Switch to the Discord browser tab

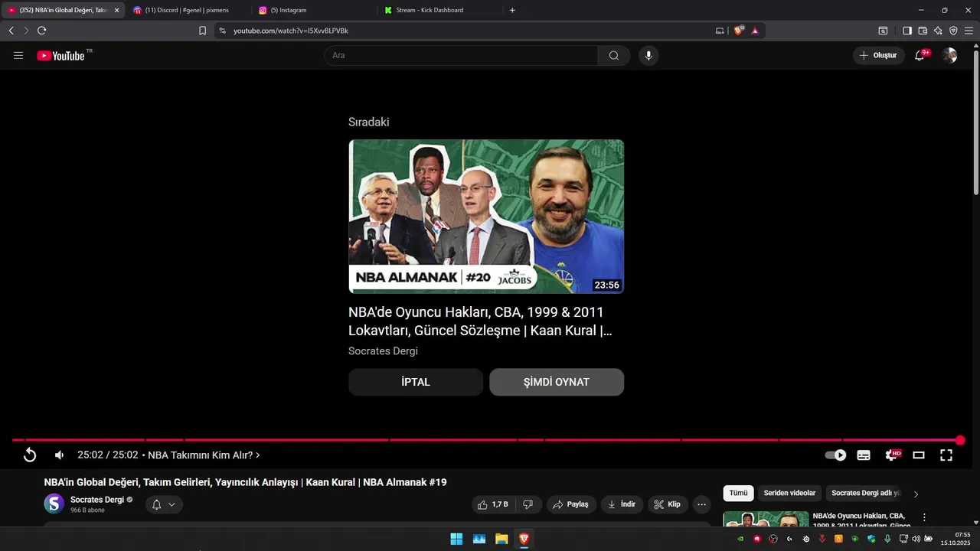click(188, 10)
